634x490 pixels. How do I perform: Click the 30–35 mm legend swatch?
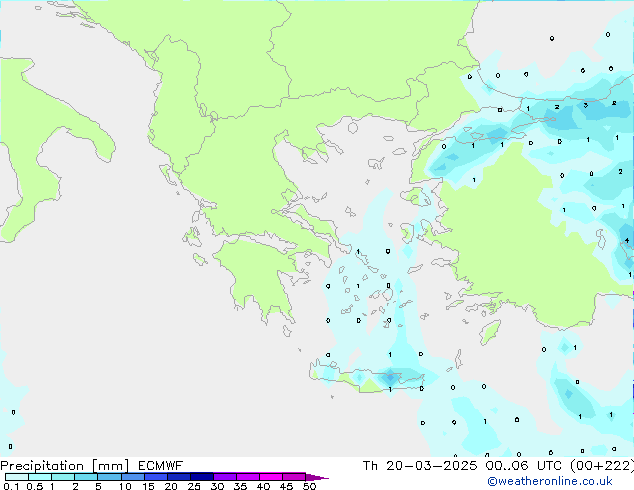pyautogui.click(x=225, y=477)
